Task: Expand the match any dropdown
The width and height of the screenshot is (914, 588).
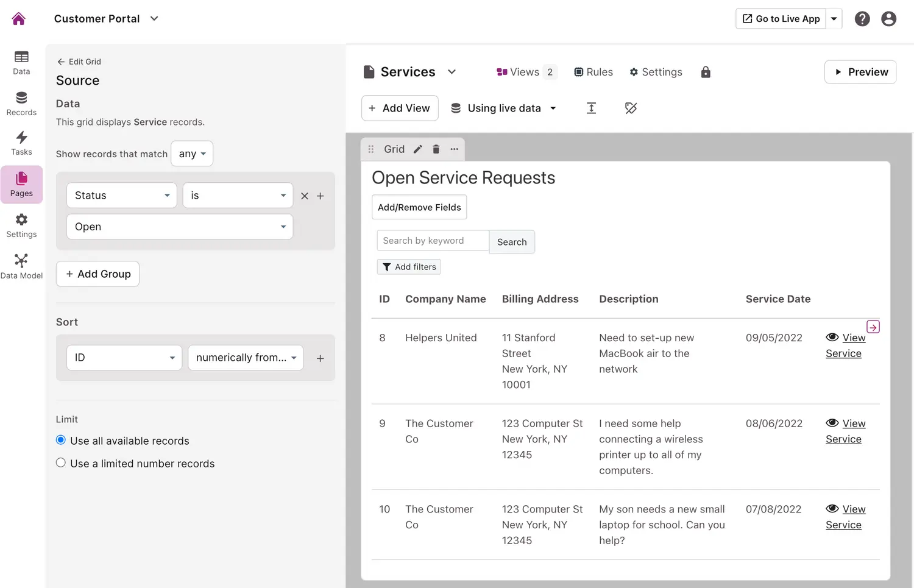Action: pos(192,154)
